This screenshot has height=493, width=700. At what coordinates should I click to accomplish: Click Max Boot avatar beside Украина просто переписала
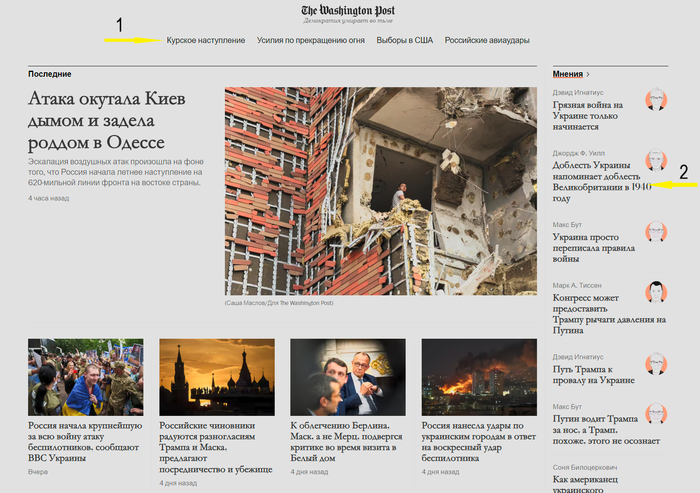[656, 233]
